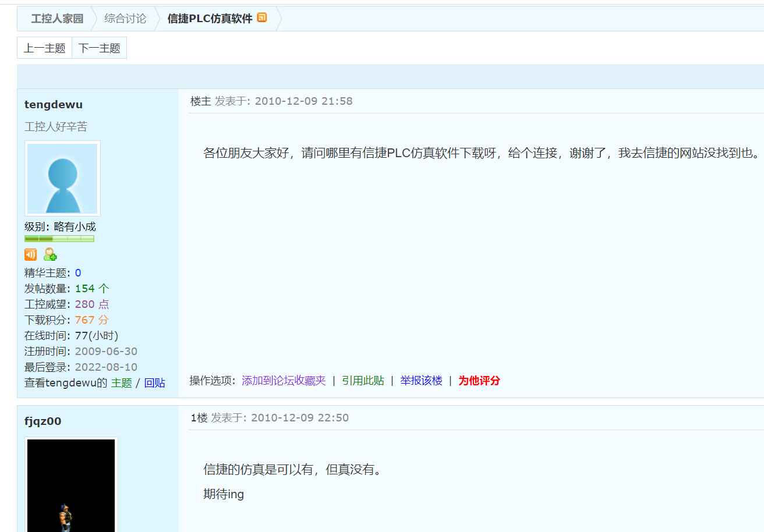Rate the poster with 为他评分

(479, 381)
